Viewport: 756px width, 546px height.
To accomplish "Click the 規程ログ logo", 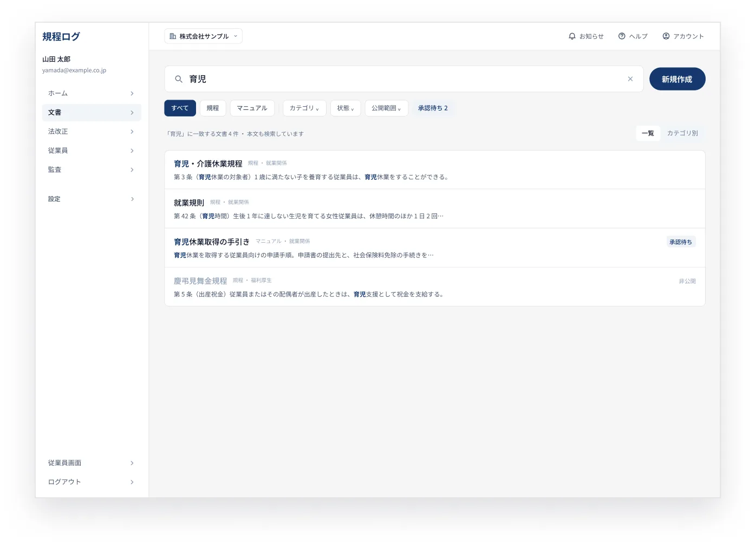I will pos(61,36).
